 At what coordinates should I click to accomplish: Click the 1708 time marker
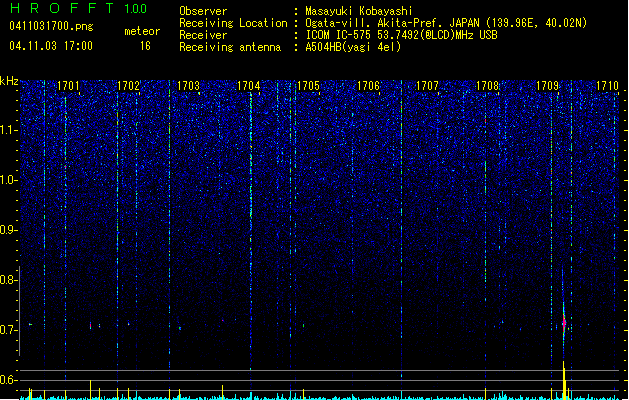point(487,86)
